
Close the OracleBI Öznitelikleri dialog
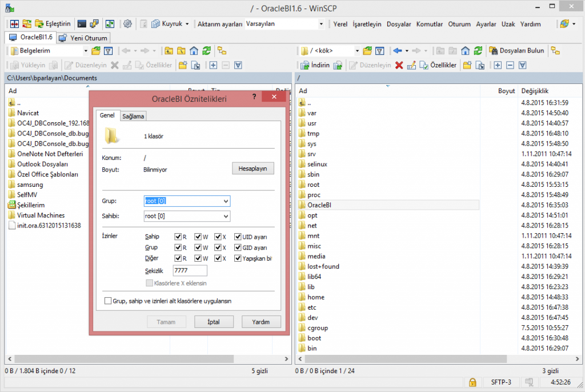(274, 97)
